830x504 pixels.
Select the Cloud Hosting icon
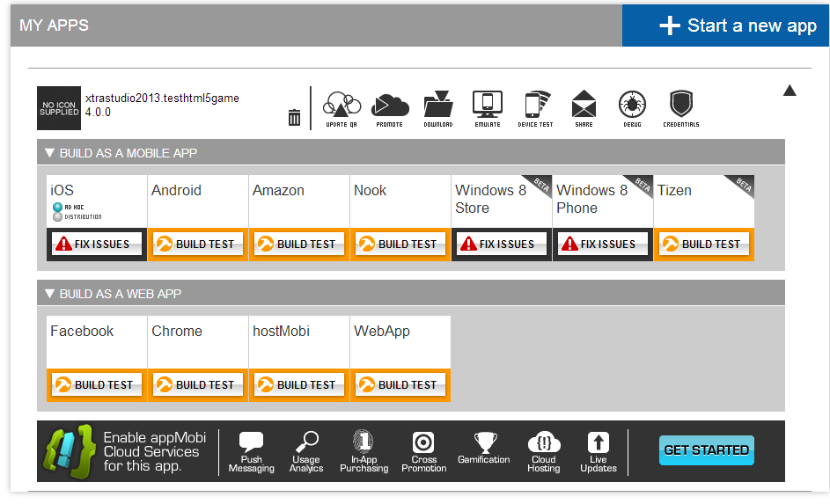(544, 451)
